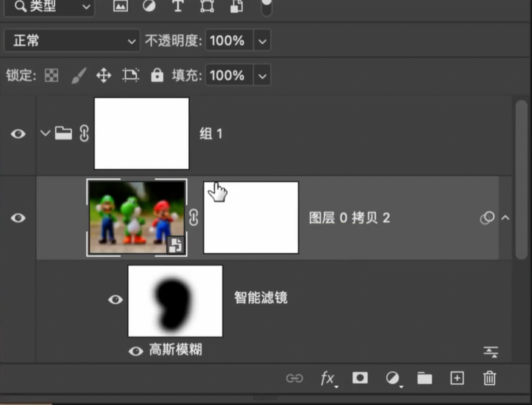Toggle 智能滤镜 visibility eye
The image size is (532, 405).
pos(115,300)
